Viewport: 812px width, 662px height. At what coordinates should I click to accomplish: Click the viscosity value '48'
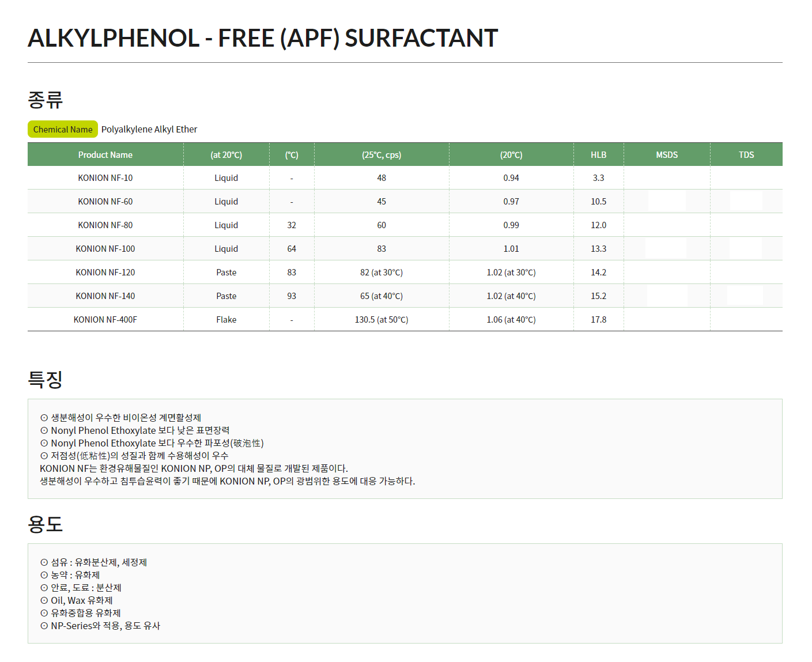382,178
